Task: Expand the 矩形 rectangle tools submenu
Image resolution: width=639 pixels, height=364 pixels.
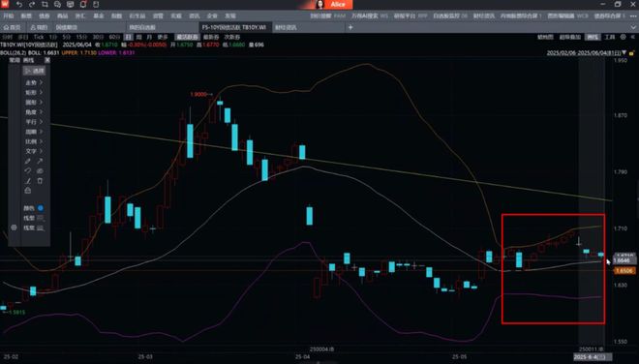Action: 34,93
